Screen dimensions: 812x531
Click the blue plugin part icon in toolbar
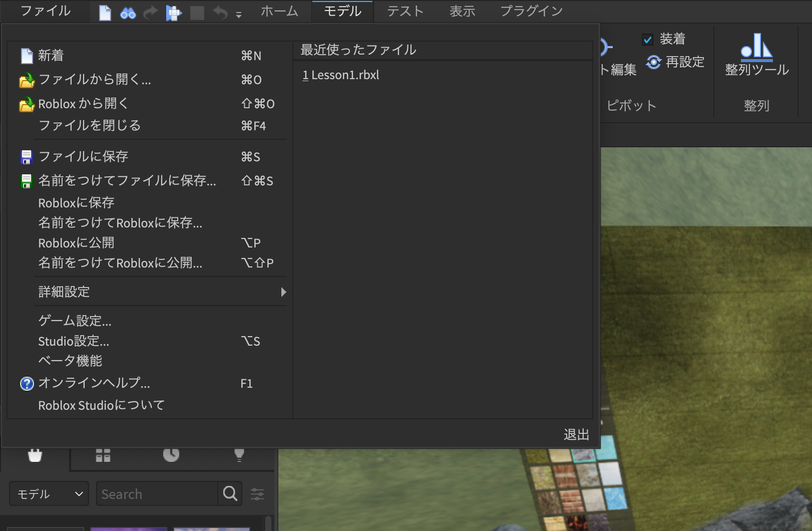coord(174,13)
